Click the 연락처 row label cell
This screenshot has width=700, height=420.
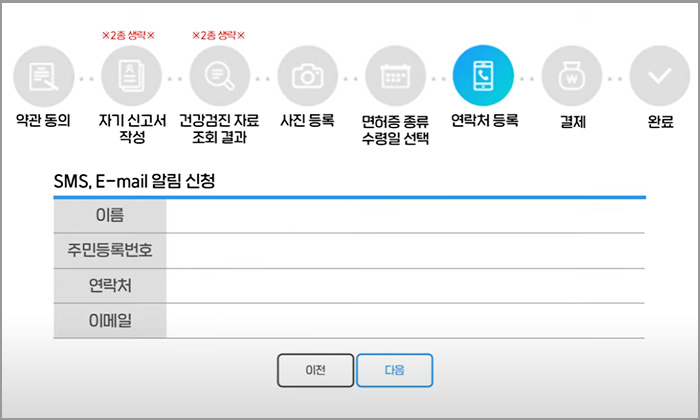[x=110, y=286]
